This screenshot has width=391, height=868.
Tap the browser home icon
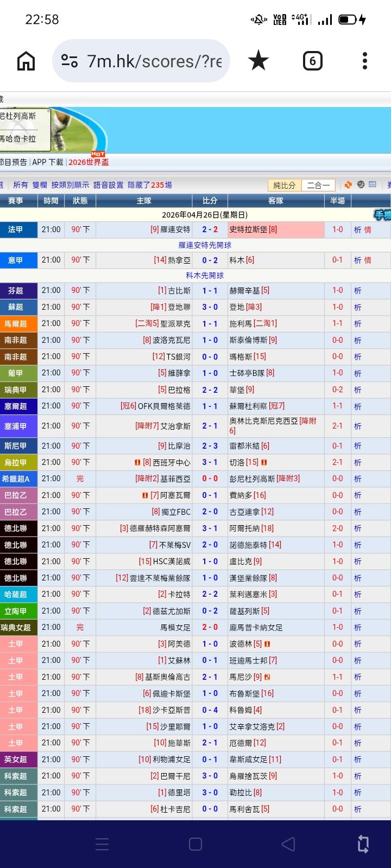tap(26, 61)
